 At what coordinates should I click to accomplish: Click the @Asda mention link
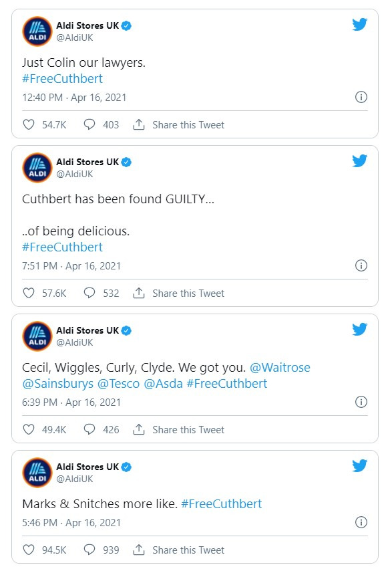tap(163, 384)
